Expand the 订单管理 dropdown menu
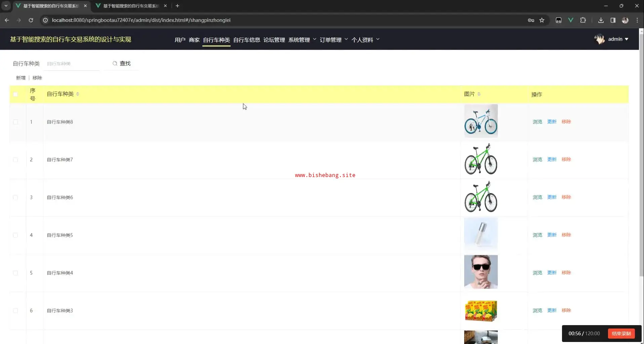Viewport: 644px width, 344px height. pyautogui.click(x=333, y=40)
